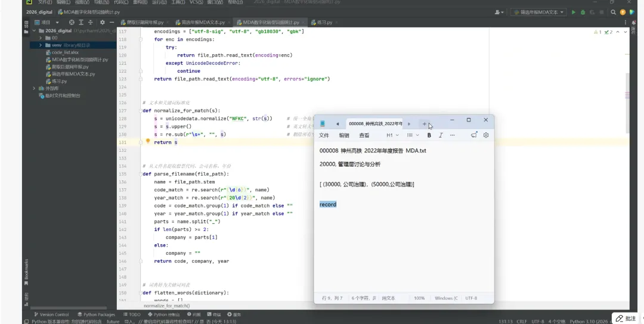Fold the parse_filename function at line 135
Screen dimensions: 644x324
(x=141, y=174)
